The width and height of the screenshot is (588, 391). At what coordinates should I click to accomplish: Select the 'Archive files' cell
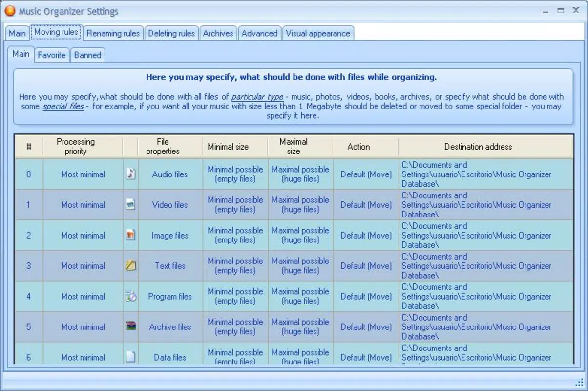pos(170,327)
